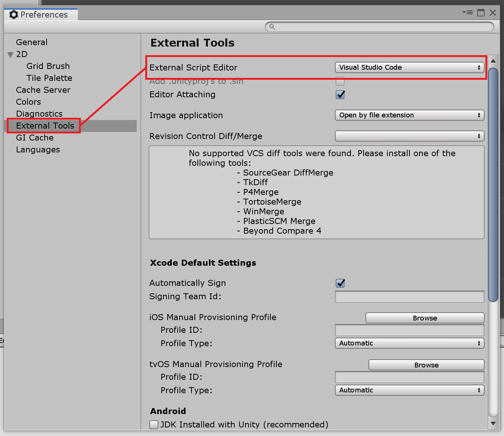
Task: Enable Editor Attaching checkbox
Action: coord(340,95)
